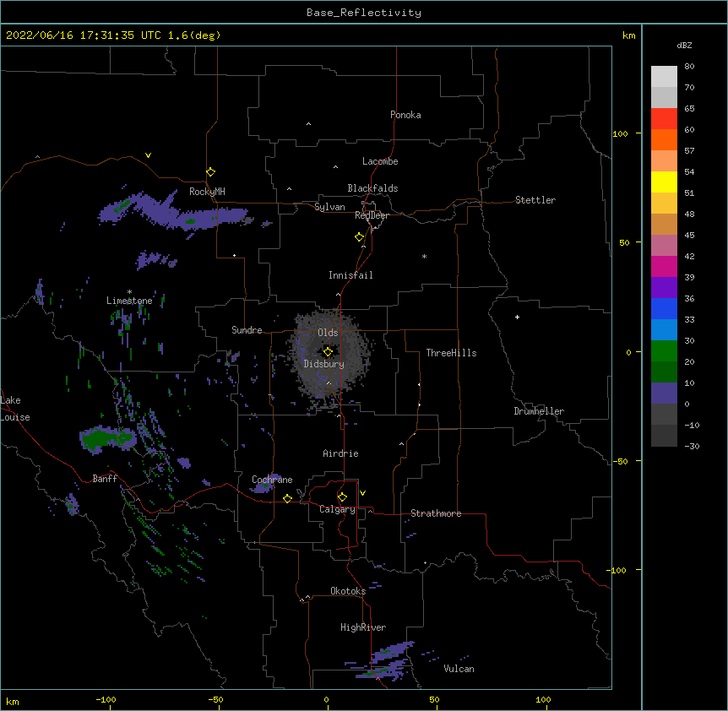Click the yellow diamond marker below Cochrane
The image size is (728, 711).
287,498
